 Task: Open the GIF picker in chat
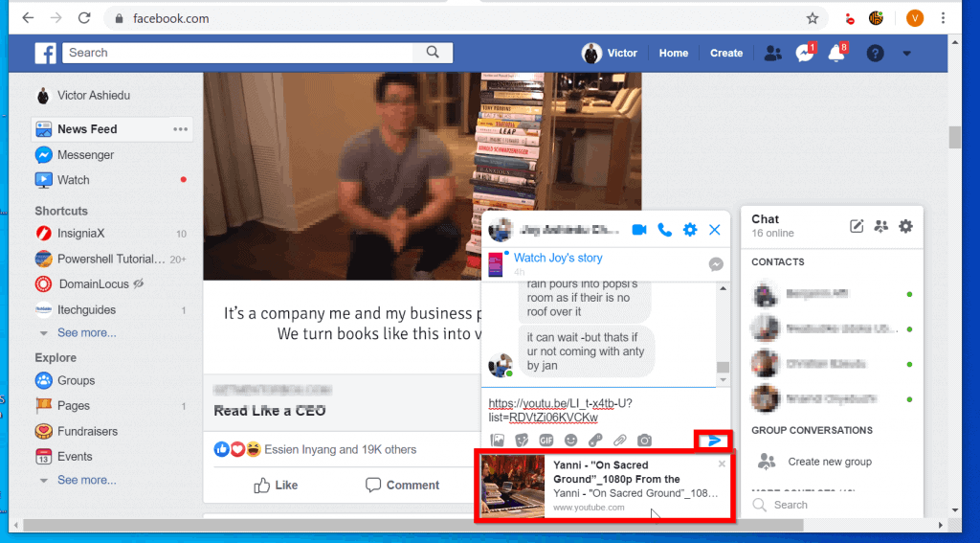[x=546, y=441]
